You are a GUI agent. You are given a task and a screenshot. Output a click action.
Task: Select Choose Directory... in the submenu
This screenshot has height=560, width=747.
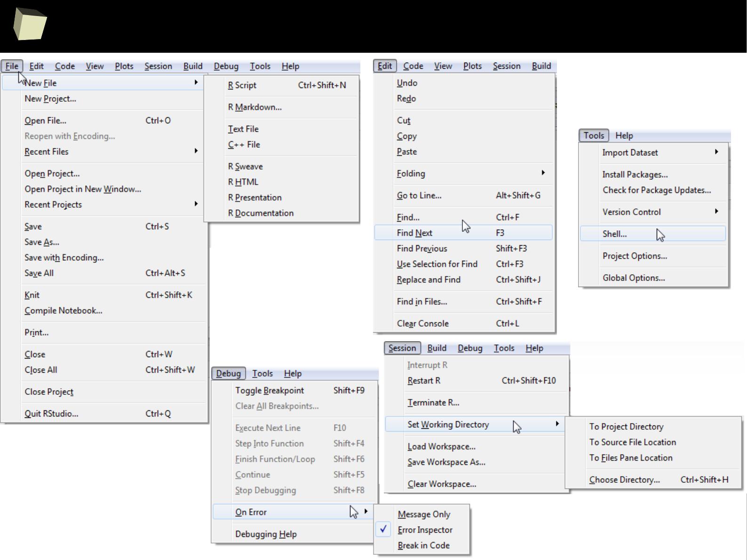(x=624, y=480)
